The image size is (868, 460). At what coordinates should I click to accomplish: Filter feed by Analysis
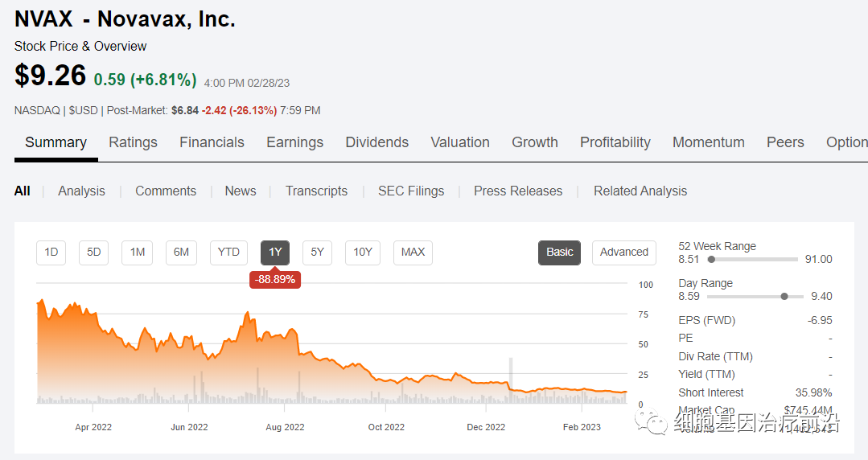point(81,191)
